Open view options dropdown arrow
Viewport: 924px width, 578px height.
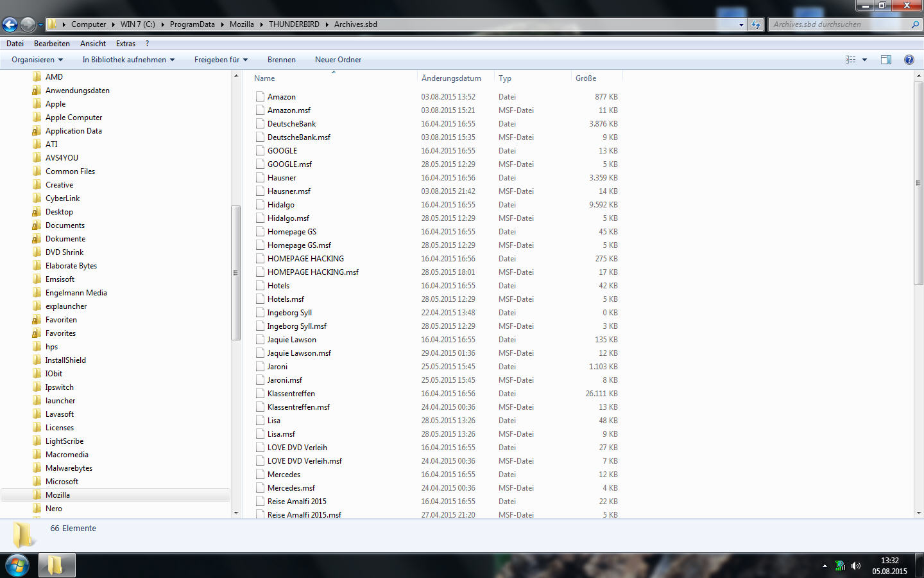[x=864, y=60]
